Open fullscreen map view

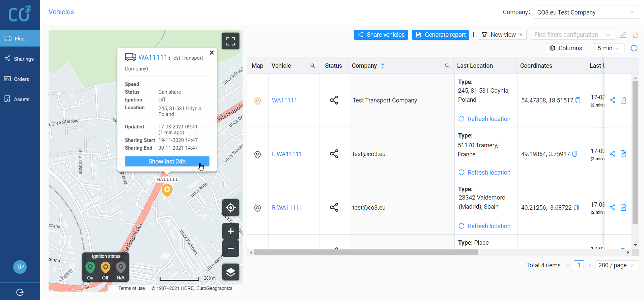click(x=231, y=41)
